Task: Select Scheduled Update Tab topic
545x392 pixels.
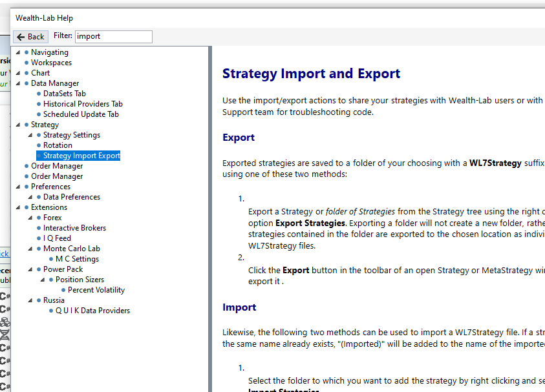Action: pos(81,114)
